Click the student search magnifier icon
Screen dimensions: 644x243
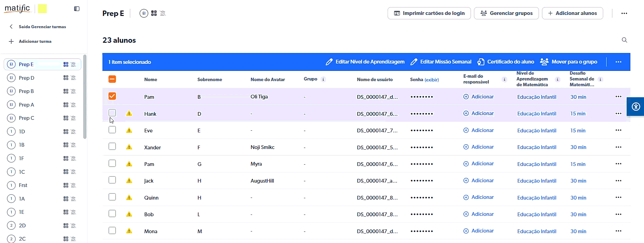[624, 40]
